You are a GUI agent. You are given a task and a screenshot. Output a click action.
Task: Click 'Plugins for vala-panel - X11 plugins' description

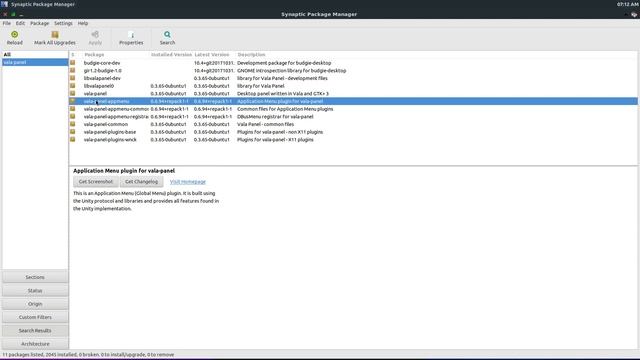click(275, 140)
